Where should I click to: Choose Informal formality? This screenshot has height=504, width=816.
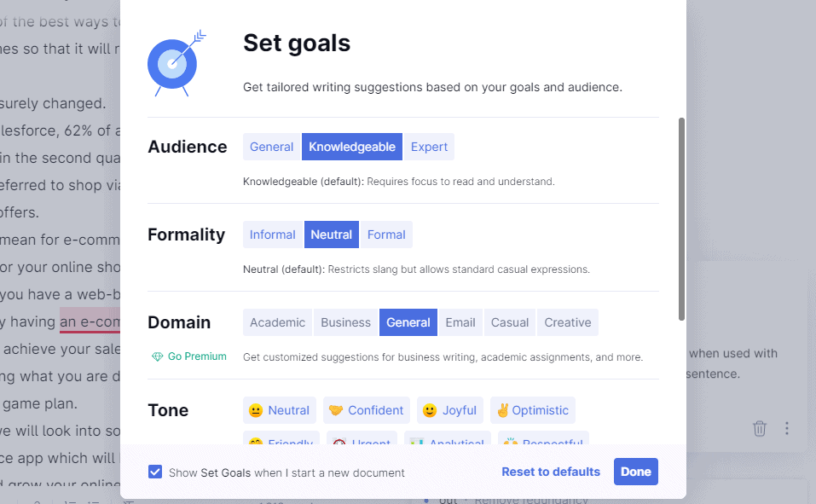tap(273, 235)
